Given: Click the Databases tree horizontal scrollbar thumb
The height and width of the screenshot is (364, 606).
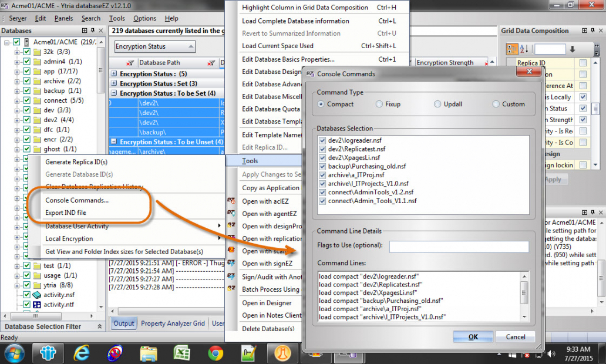Looking at the screenshot, I should 35,316.
